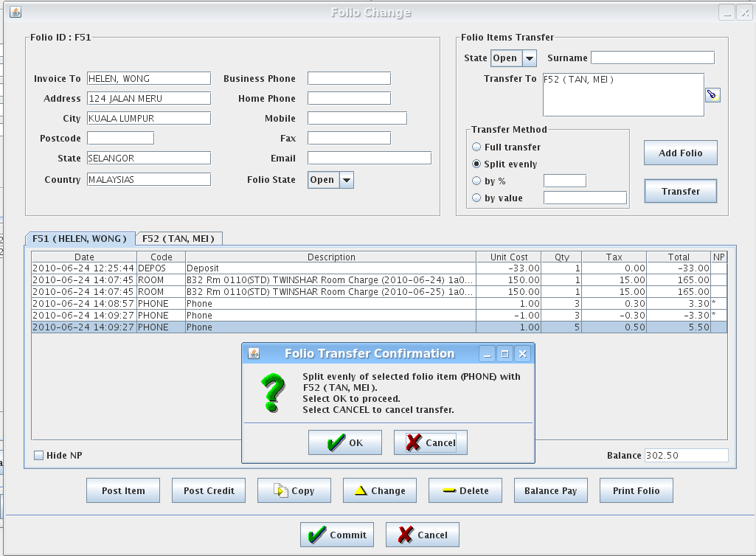Select ROOM charge row dated 2010-06-24

(x=379, y=280)
